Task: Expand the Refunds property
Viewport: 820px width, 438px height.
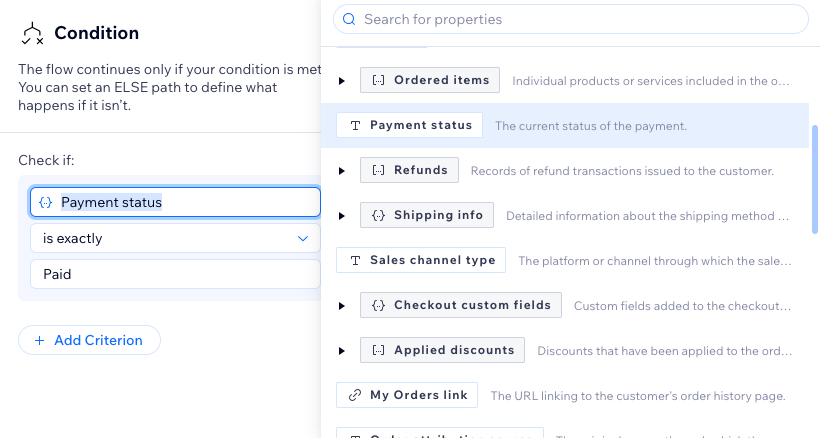Action: tap(341, 170)
